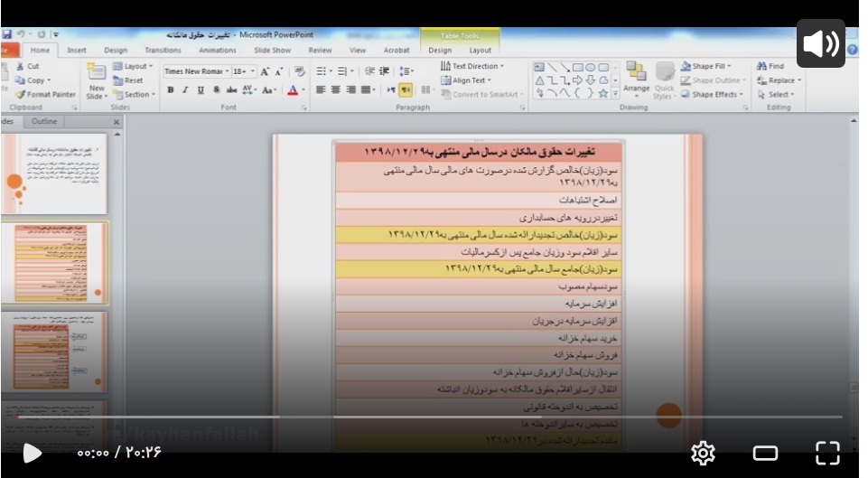Open the Review tab

320,50
